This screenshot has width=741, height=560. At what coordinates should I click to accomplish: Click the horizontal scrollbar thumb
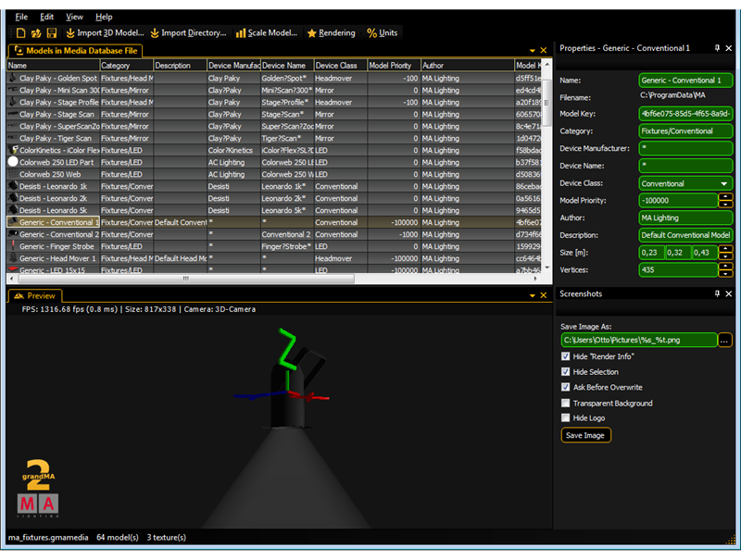[186, 279]
